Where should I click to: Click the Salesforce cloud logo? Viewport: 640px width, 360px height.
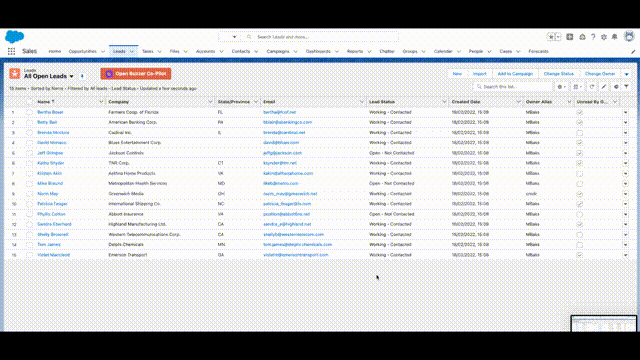(14, 37)
